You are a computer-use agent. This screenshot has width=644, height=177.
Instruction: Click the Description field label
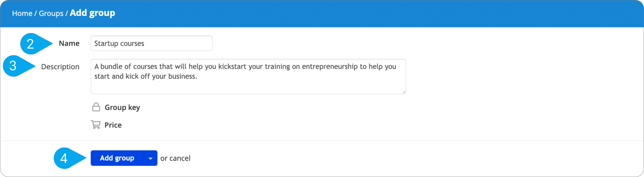point(60,67)
